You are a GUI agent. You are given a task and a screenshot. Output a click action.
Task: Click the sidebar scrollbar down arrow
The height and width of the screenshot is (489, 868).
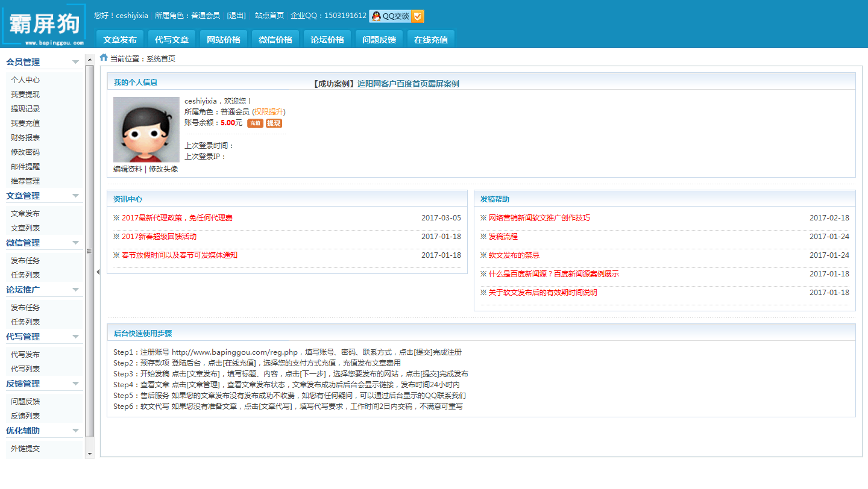pyautogui.click(x=90, y=453)
